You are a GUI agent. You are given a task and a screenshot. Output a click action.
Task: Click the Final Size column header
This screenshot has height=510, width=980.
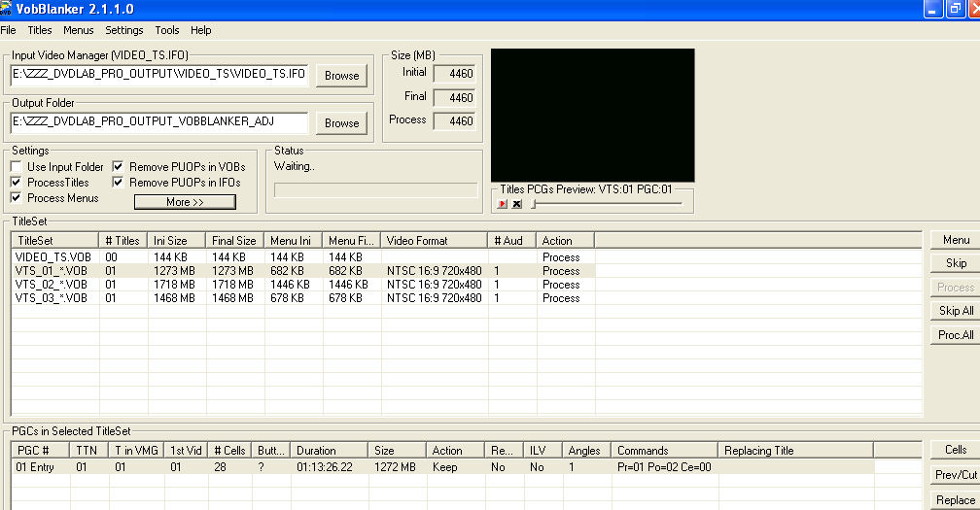pyautogui.click(x=235, y=240)
